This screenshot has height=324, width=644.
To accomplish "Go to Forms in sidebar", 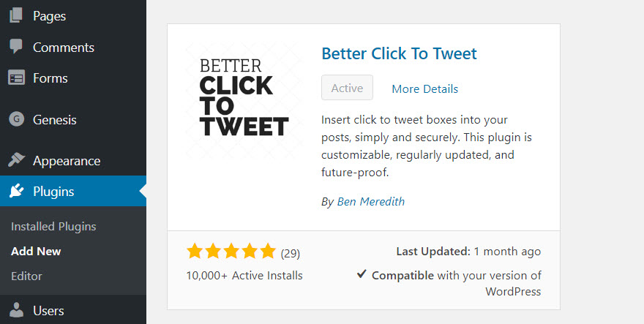I will 50,78.
